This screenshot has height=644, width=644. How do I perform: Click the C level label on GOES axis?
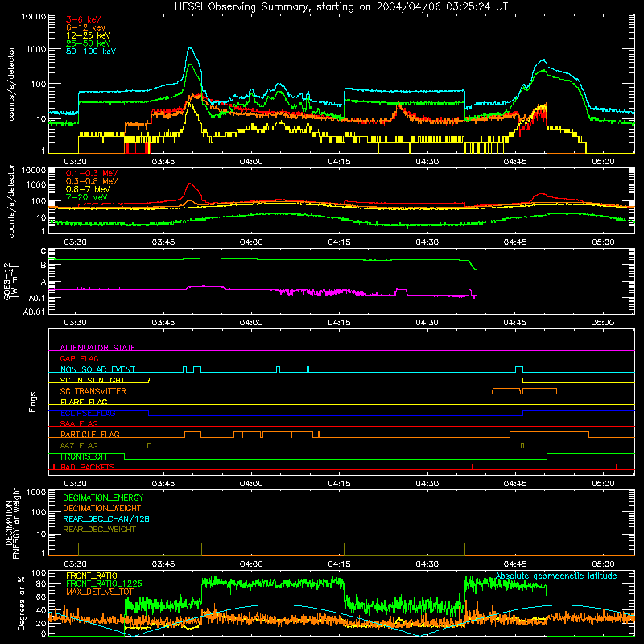pos(43,250)
